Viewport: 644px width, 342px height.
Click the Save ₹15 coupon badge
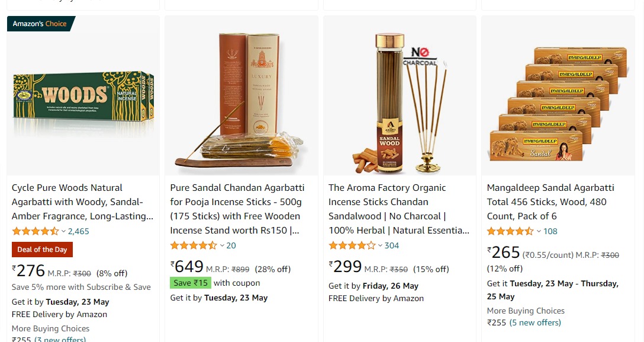(191, 283)
